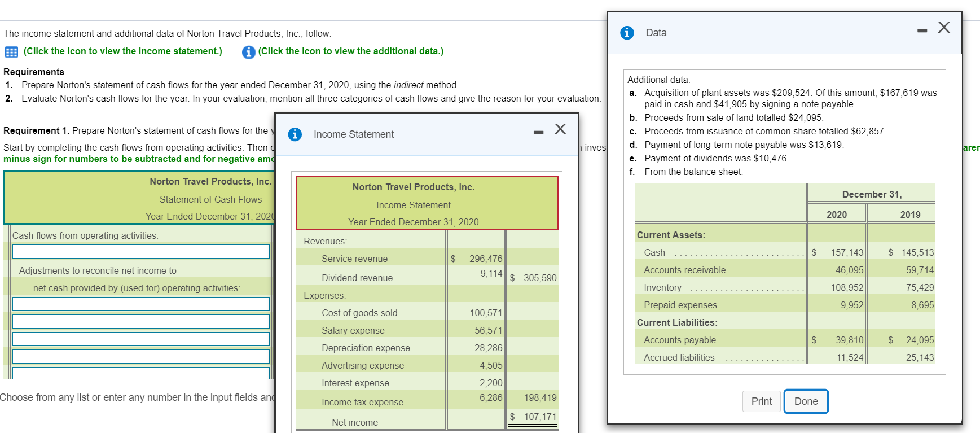Click the info icon in Income Statement header
The height and width of the screenshot is (433, 980).
coord(295,134)
